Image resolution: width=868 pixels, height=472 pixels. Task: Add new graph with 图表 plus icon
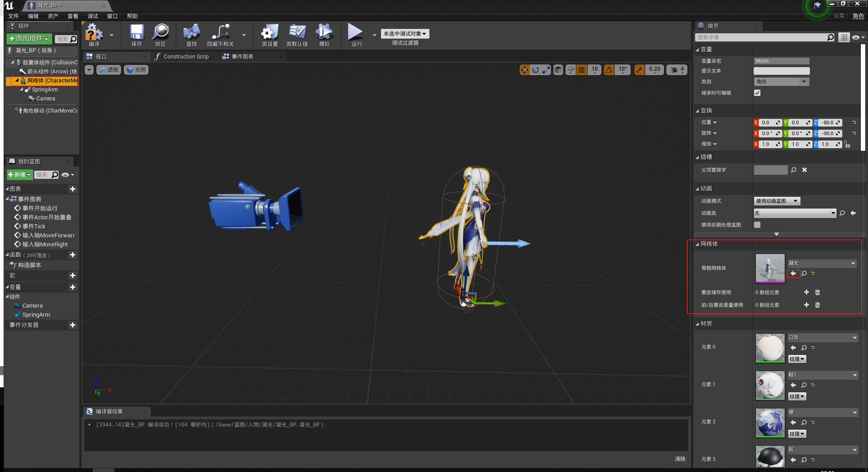tap(72, 189)
